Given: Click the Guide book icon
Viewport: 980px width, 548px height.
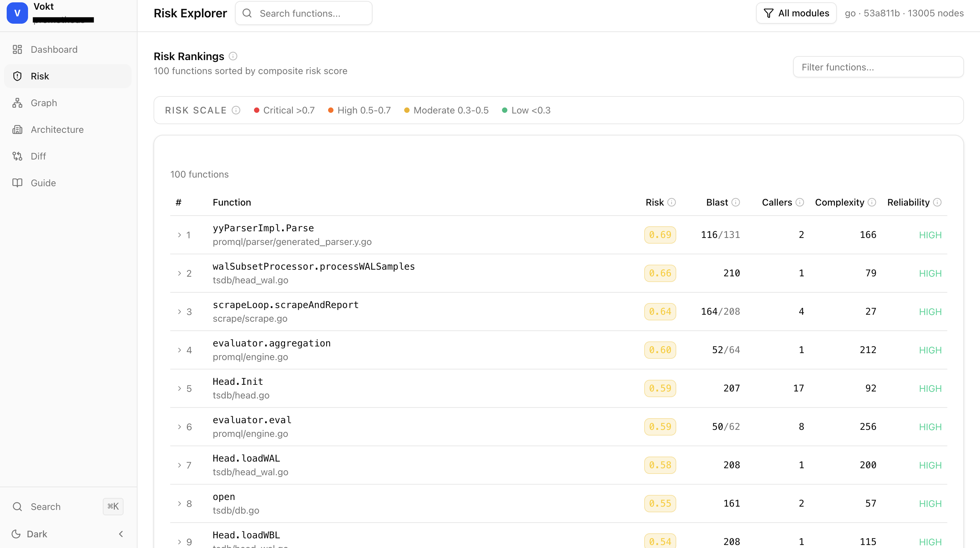Looking at the screenshot, I should point(17,183).
